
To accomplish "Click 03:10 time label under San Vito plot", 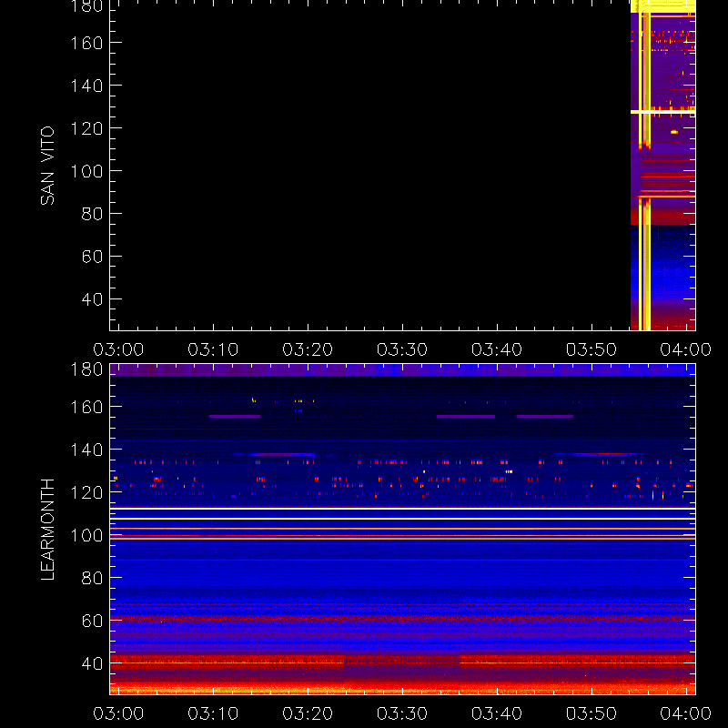I will click(x=213, y=349).
